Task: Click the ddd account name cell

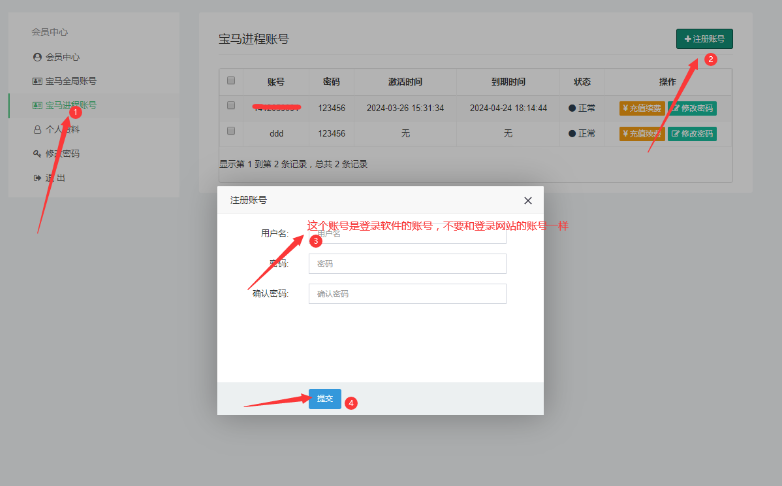Action: (276, 133)
